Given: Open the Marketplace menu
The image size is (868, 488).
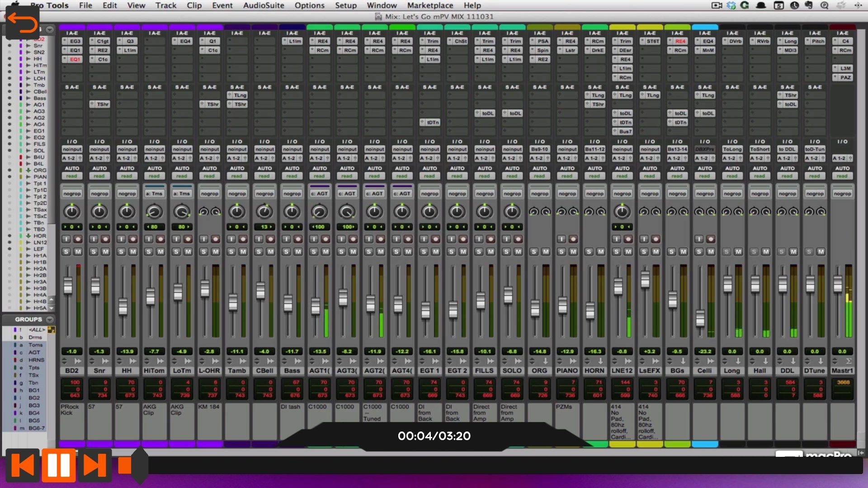Looking at the screenshot, I should 430,5.
